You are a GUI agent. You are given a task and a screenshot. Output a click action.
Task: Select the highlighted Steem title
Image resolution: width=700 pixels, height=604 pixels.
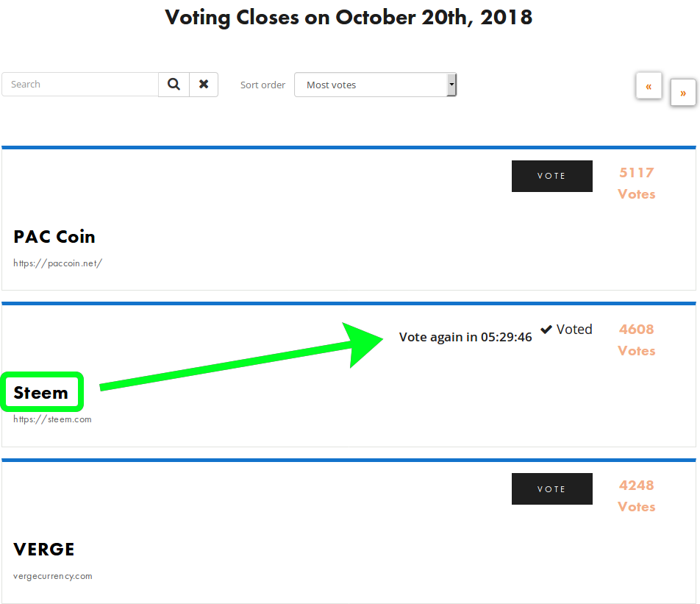coord(40,393)
